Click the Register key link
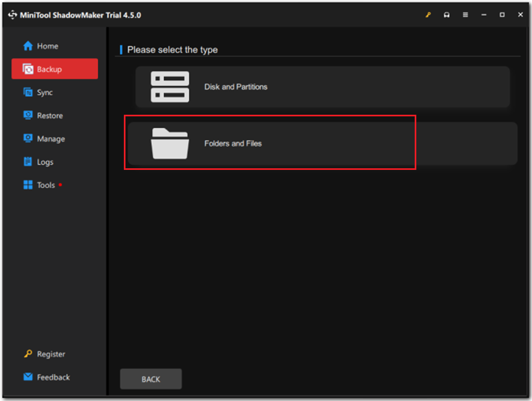 (x=50, y=354)
